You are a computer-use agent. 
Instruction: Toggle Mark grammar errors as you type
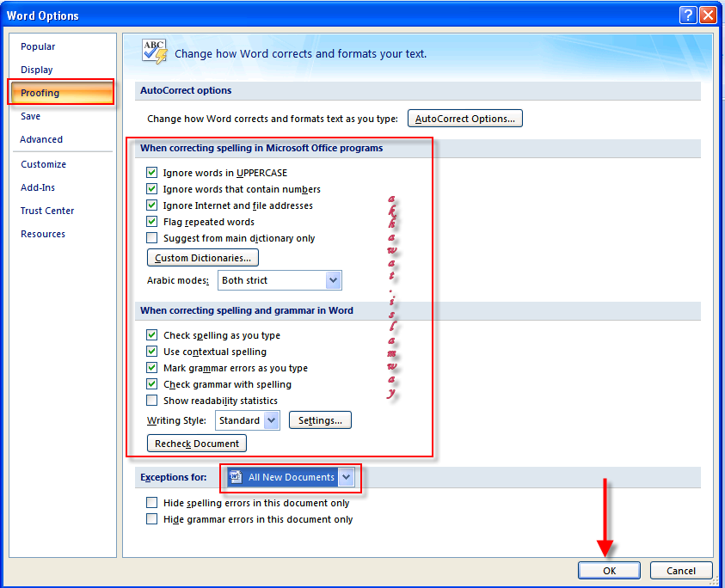(x=151, y=368)
